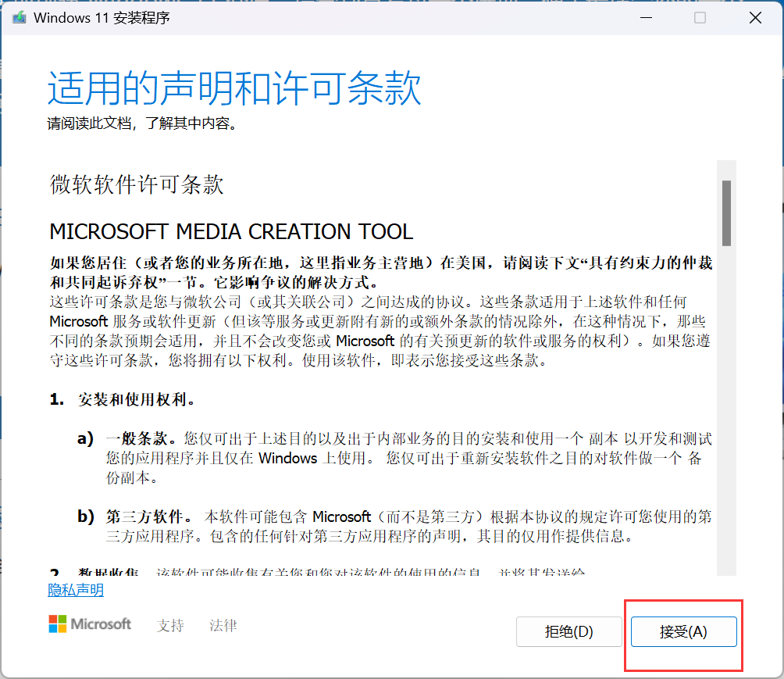Click the heading 适用的声明和许可条款
Image resolution: width=784 pixels, height=679 pixels.
[x=234, y=88]
